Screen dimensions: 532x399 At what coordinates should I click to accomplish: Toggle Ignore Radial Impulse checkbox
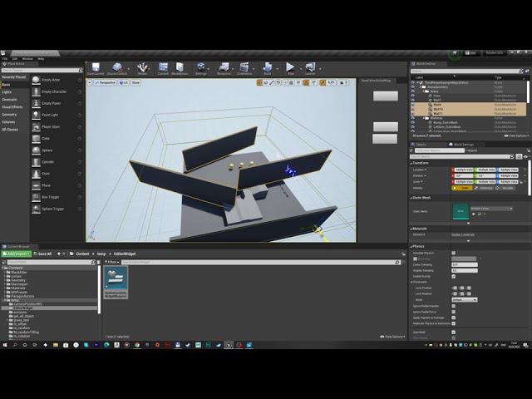(454, 306)
